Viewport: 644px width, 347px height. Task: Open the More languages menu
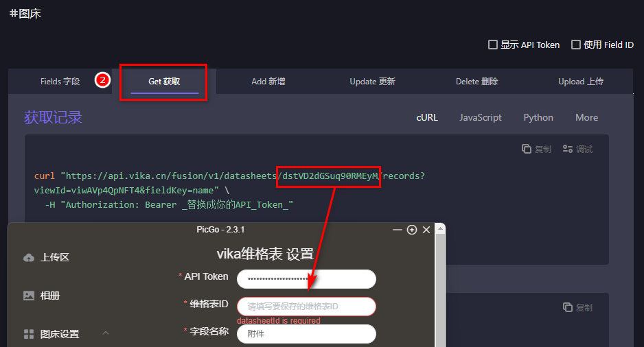point(586,117)
